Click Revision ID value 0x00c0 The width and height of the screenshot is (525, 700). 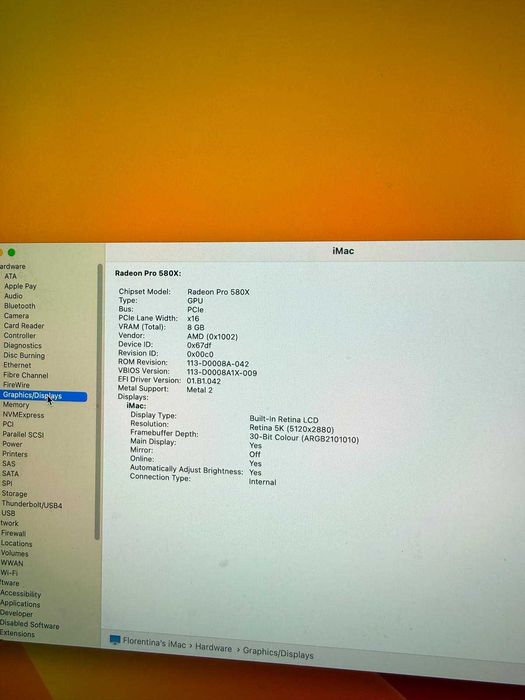[200, 354]
